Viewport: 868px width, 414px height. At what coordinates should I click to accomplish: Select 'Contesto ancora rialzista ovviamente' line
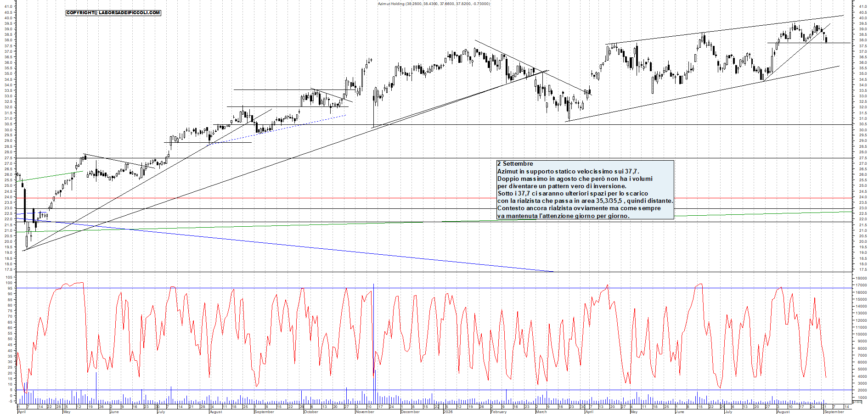[579, 208]
